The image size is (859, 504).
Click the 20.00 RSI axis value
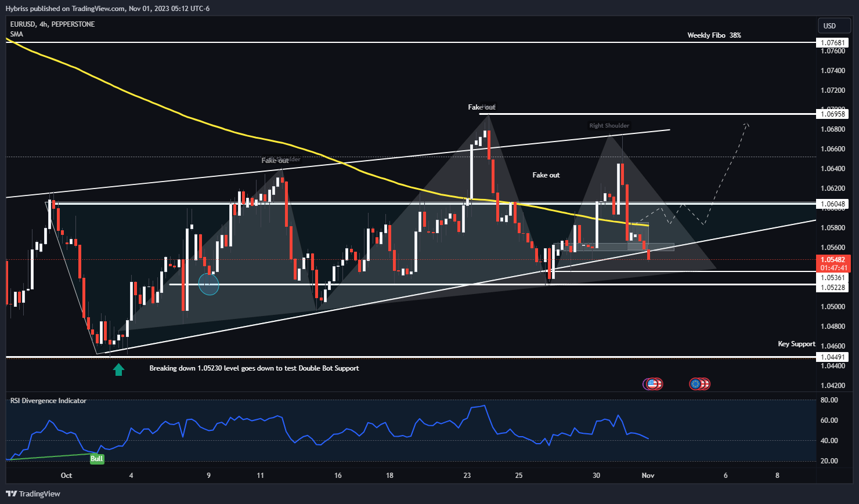point(829,461)
